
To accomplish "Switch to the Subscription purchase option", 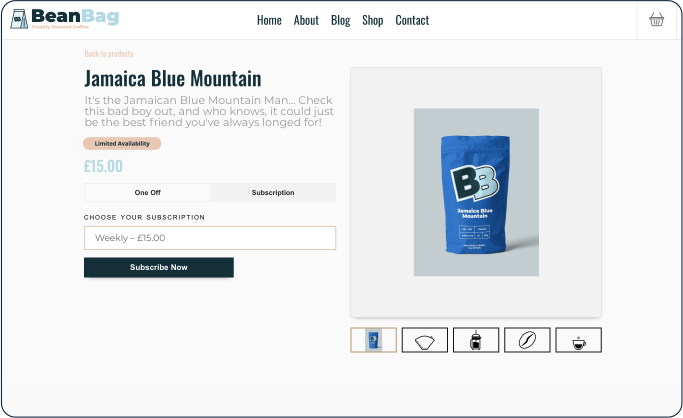I will 273,192.
